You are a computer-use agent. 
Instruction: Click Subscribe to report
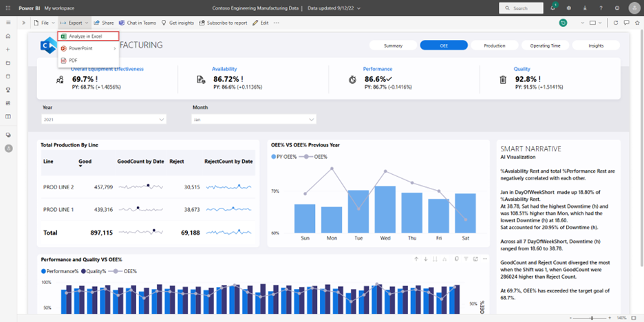coord(223,23)
